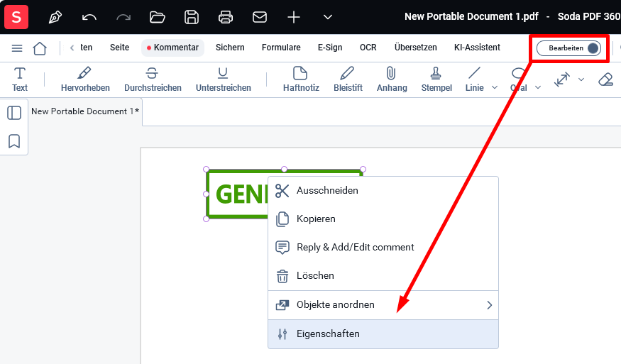This screenshot has height=364, width=621.
Task: Select the Hervorheben highlight tool
Action: click(x=85, y=79)
